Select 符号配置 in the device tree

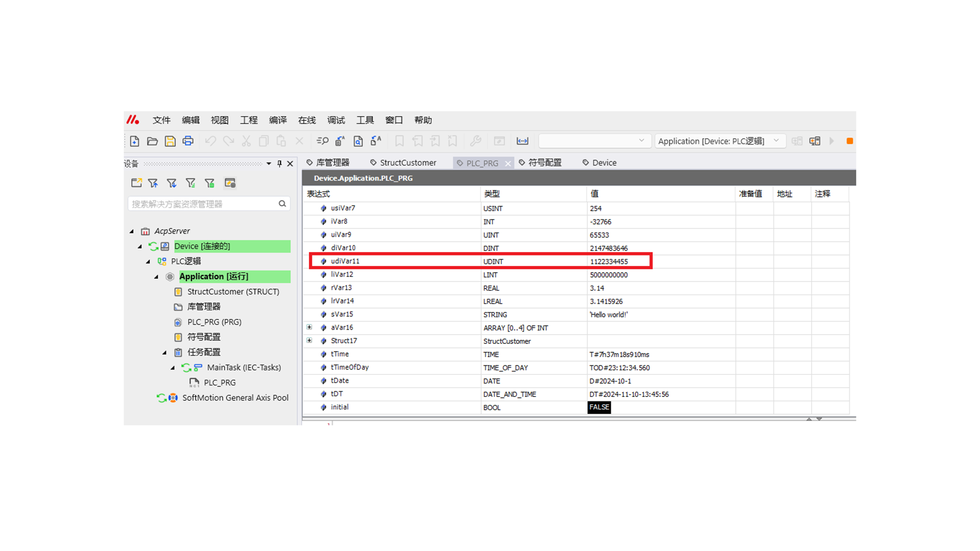(x=204, y=337)
